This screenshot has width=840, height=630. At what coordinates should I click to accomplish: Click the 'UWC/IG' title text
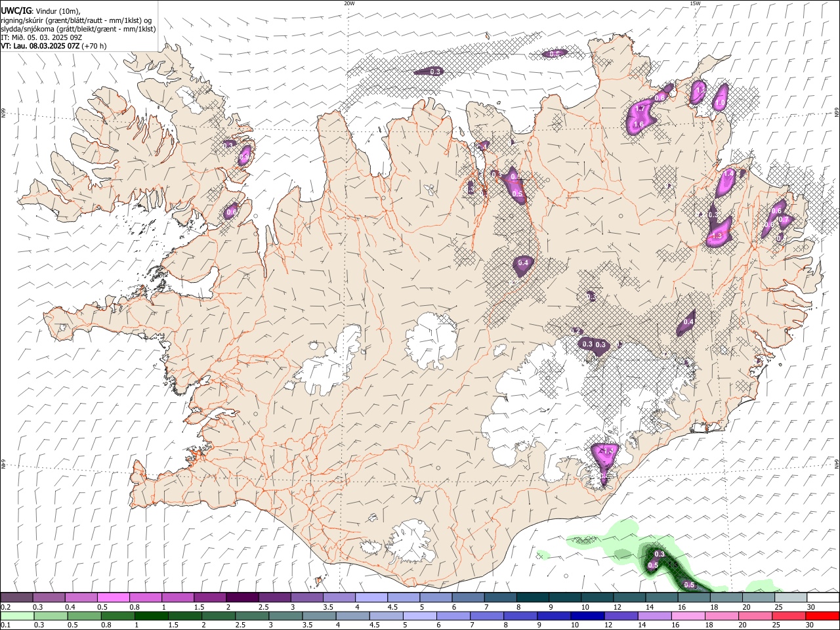16,10
